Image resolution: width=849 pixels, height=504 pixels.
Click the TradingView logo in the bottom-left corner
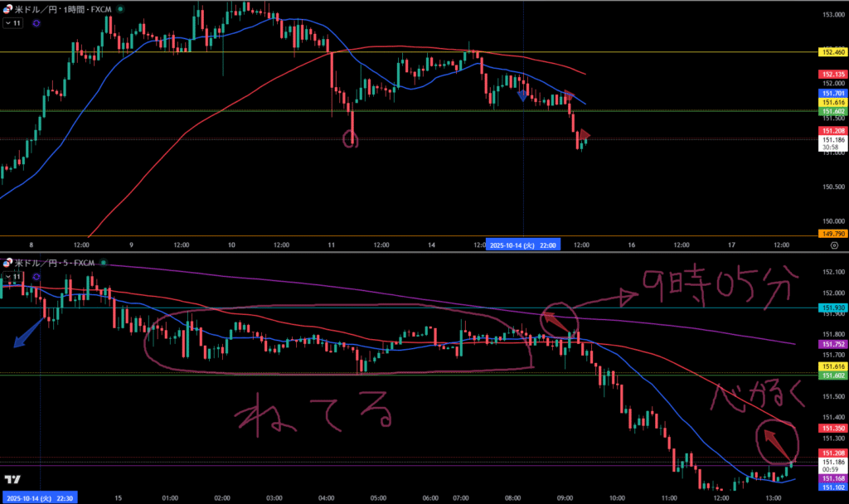[x=12, y=480]
